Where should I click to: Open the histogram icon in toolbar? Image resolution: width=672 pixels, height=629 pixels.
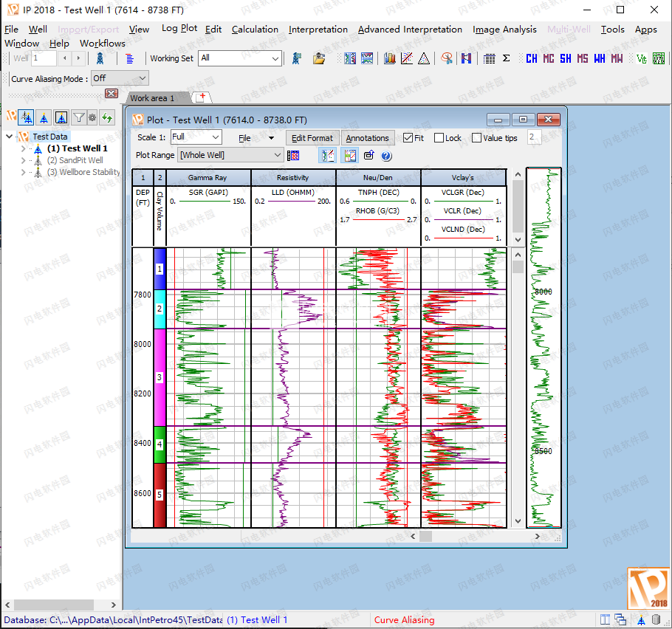390,58
